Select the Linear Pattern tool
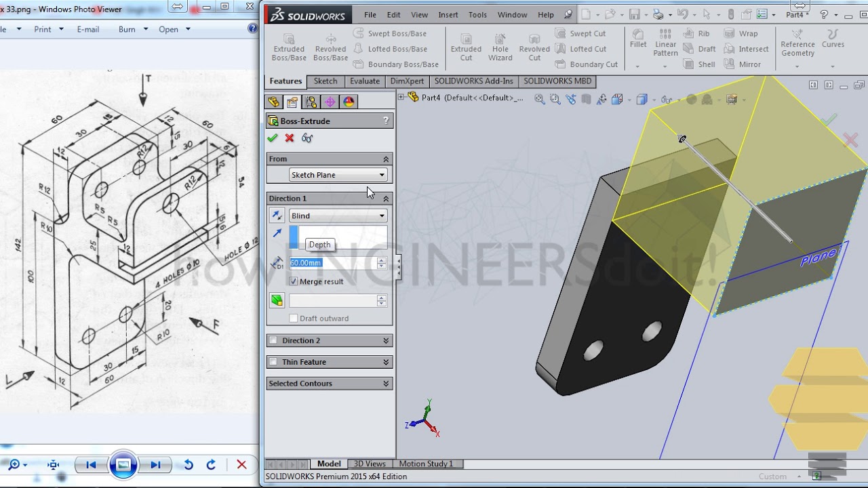Screen dimensions: 868x488 [665, 43]
